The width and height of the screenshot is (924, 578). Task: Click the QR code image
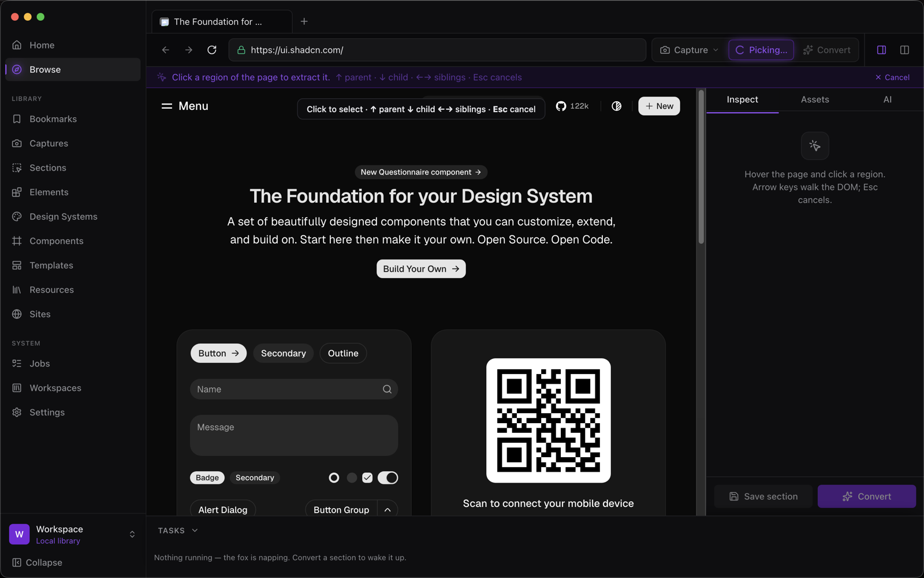[x=549, y=420]
